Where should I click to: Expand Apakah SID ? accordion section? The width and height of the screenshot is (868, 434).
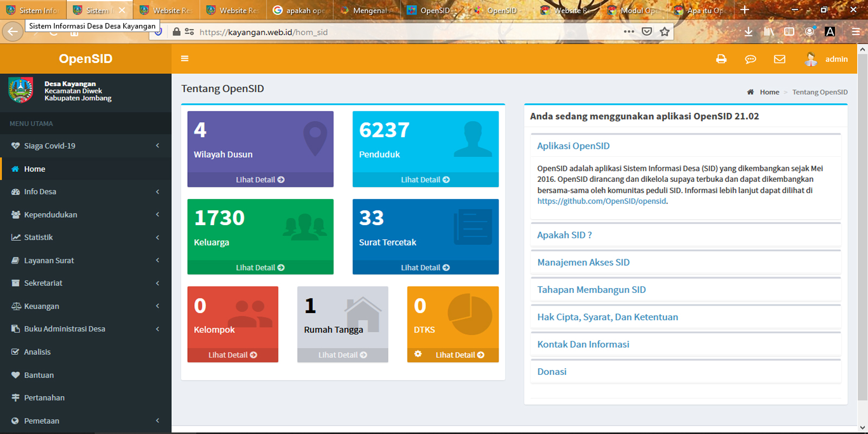point(564,235)
